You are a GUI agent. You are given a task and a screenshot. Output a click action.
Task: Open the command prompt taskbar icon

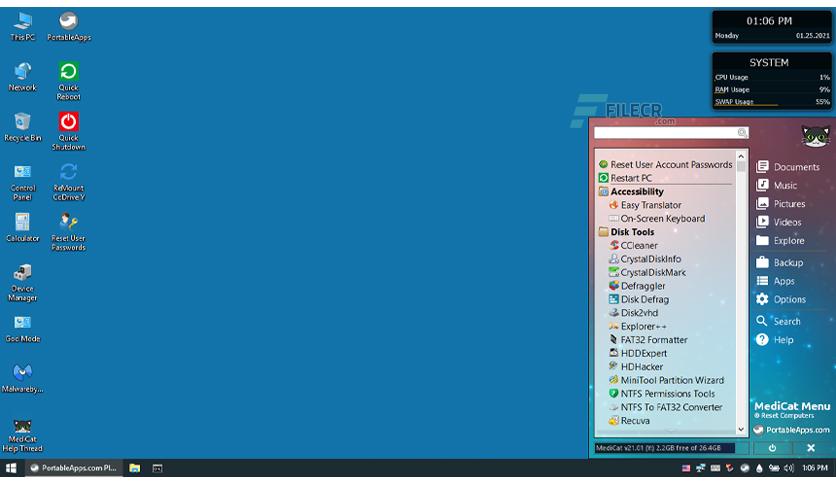[x=157, y=468]
